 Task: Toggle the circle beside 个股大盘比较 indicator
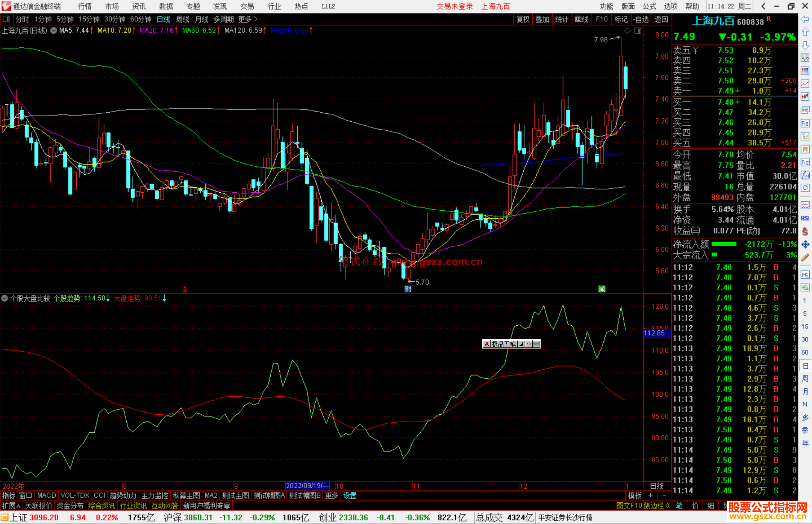(5, 298)
